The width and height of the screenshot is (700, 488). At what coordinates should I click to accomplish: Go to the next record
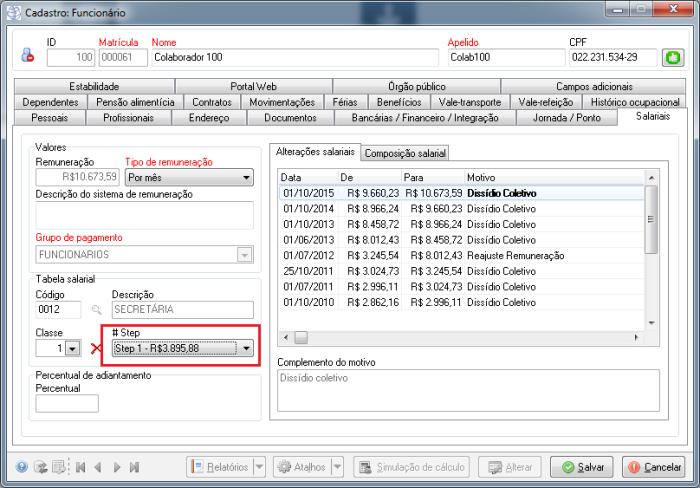point(117,467)
